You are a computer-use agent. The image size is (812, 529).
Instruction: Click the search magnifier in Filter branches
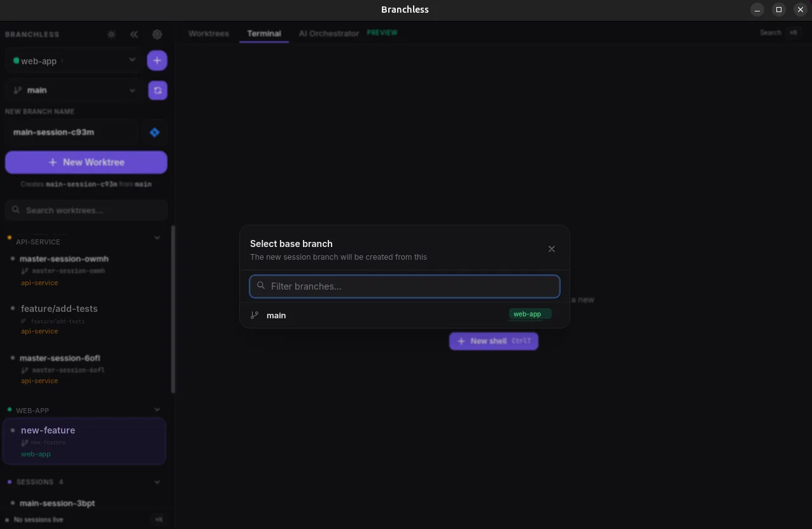(261, 286)
